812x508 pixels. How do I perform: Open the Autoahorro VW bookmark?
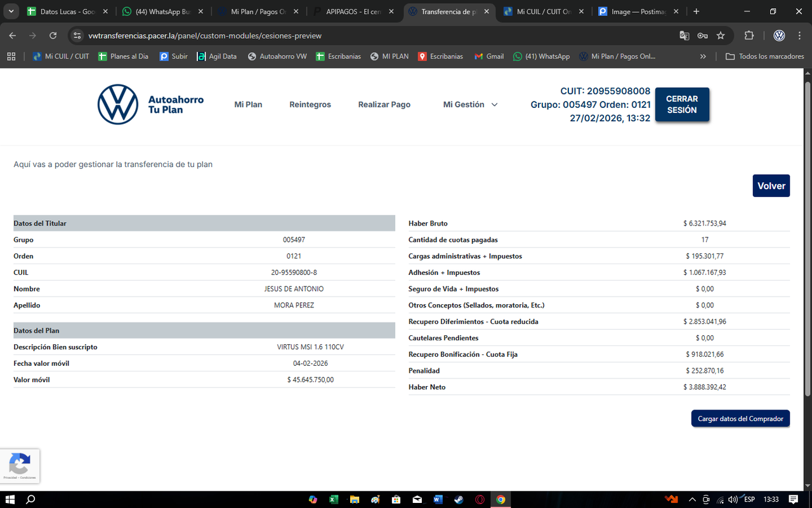(x=277, y=56)
